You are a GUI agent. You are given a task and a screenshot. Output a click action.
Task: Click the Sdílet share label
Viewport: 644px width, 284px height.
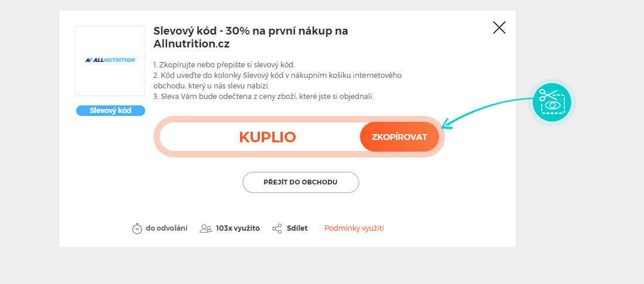tap(297, 228)
